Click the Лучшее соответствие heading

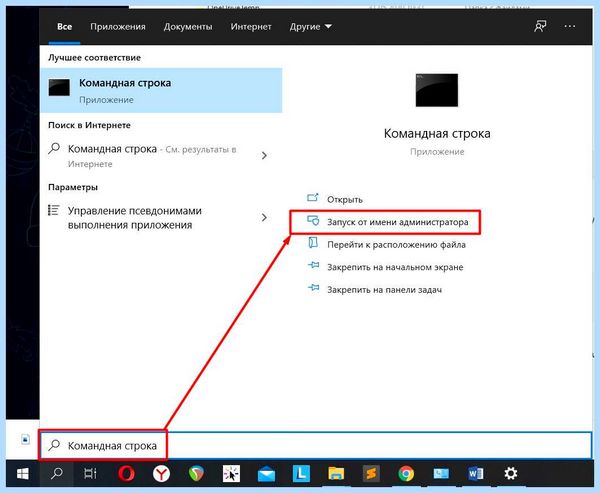point(95,58)
